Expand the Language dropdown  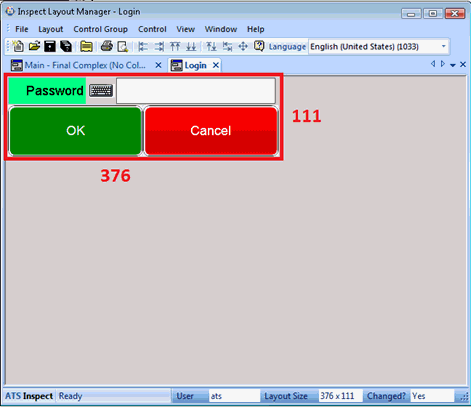click(444, 47)
